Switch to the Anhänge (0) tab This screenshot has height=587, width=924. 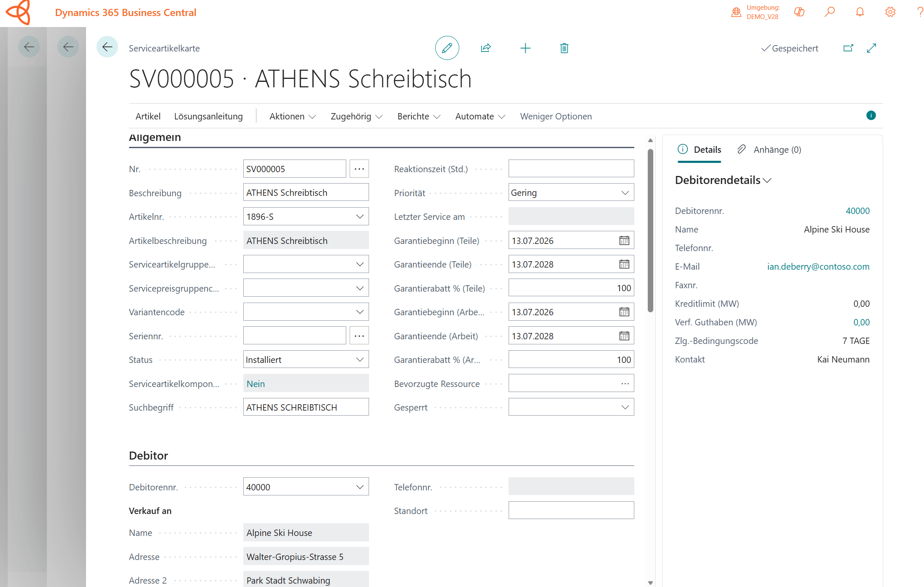click(769, 150)
